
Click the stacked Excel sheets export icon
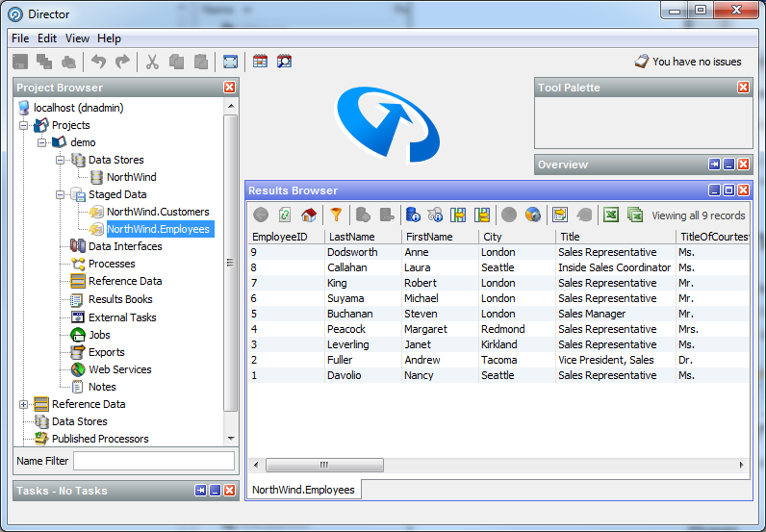(634, 215)
